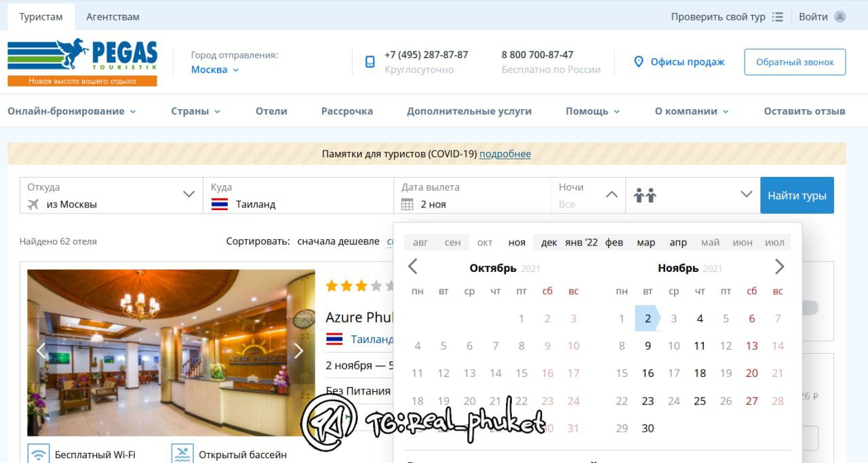Click the phone icon beside +7 (495) number
Screen dimensions: 868x463
[370, 62]
